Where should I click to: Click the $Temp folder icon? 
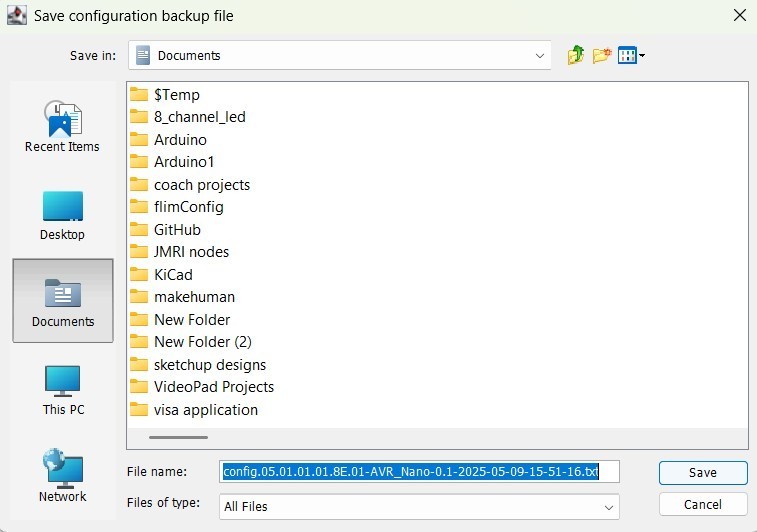click(x=139, y=94)
